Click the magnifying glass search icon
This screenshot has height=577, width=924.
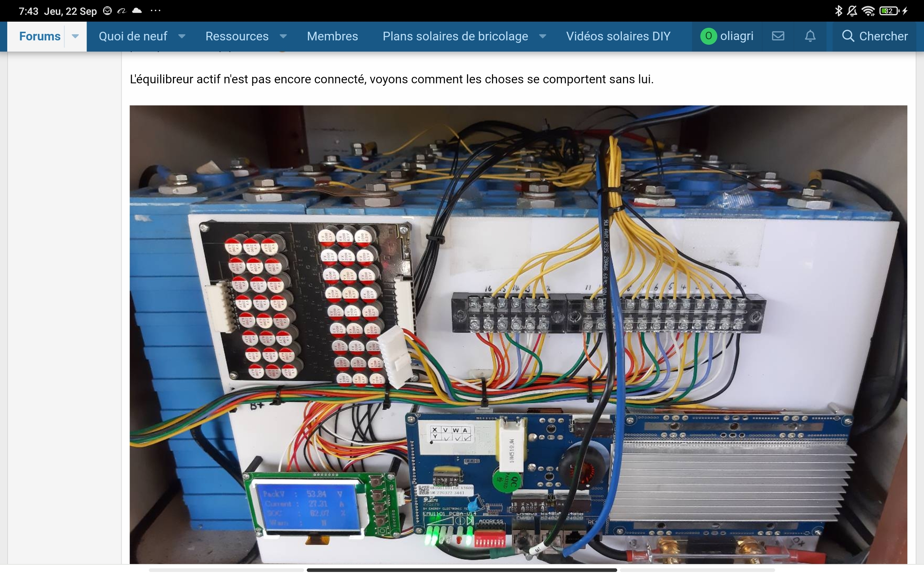pos(848,36)
